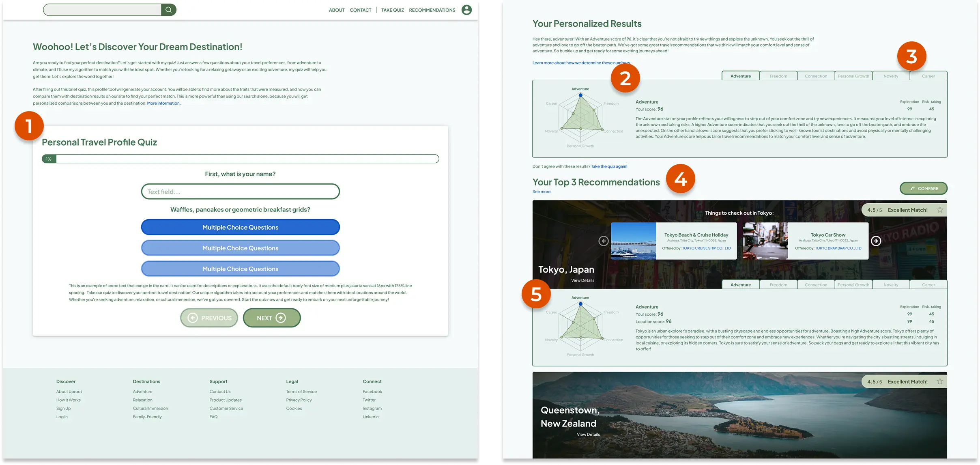Click the carousel left arrow icon
The width and height of the screenshot is (980, 465).
(x=604, y=241)
